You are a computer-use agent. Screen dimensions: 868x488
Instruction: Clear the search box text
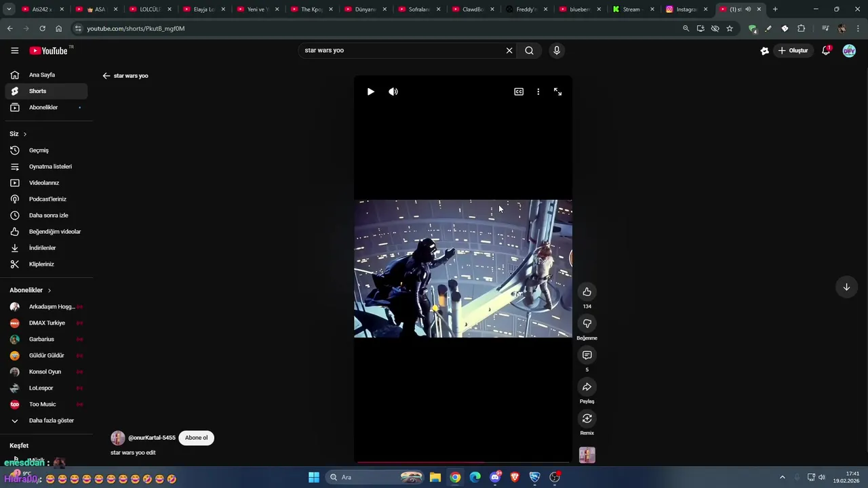[x=509, y=50]
